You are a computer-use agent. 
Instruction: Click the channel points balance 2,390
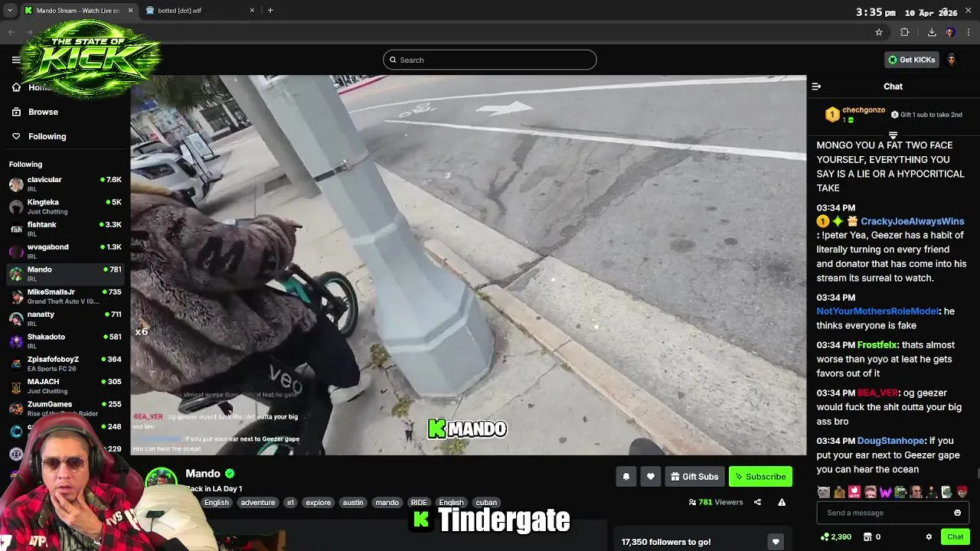click(x=835, y=537)
